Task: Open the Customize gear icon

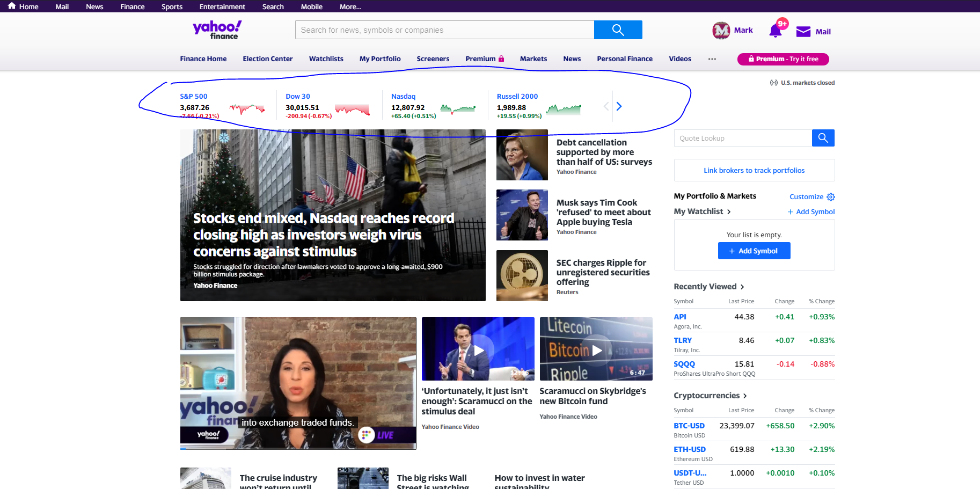Action: click(831, 197)
